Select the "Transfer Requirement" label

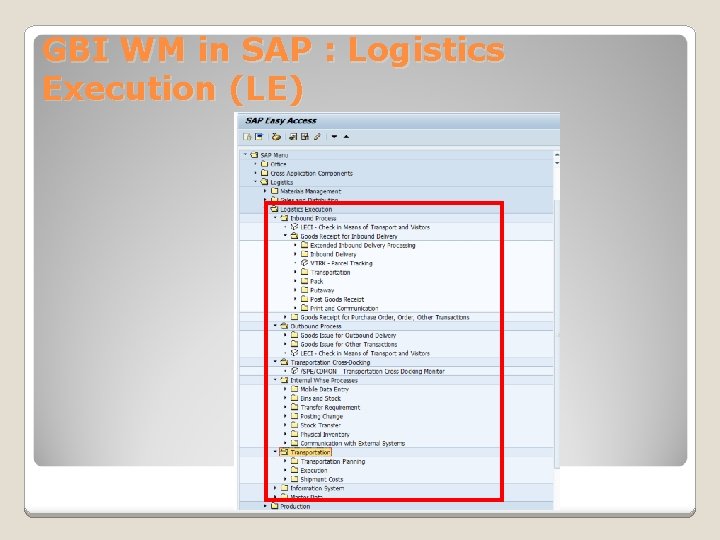coord(330,407)
